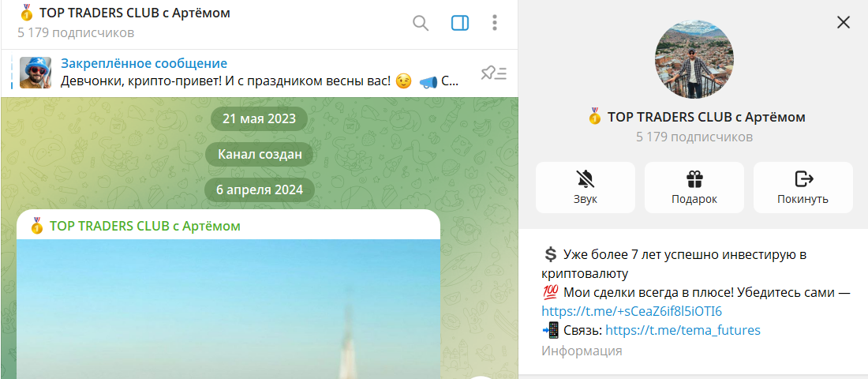Click the '6 апреля 2024' date badge
Image resolution: width=868 pixels, height=379 pixels.
pos(259,189)
